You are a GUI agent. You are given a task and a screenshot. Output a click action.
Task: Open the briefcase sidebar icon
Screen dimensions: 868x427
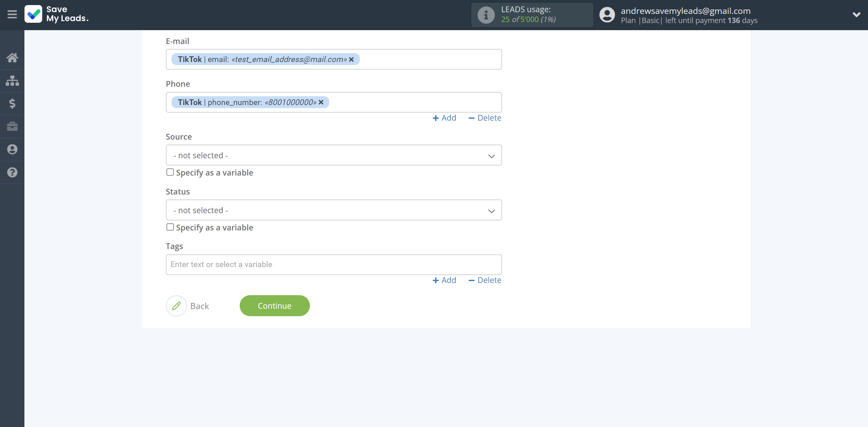click(12, 126)
